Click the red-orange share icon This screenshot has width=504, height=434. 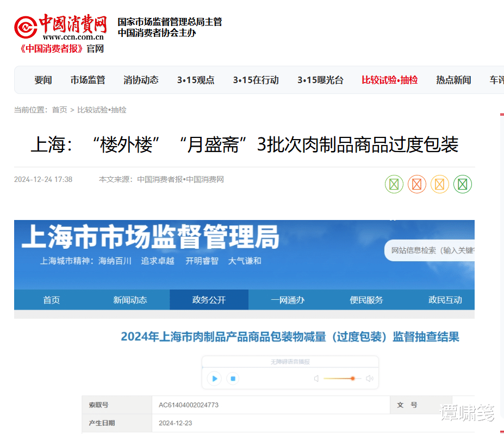(x=417, y=184)
